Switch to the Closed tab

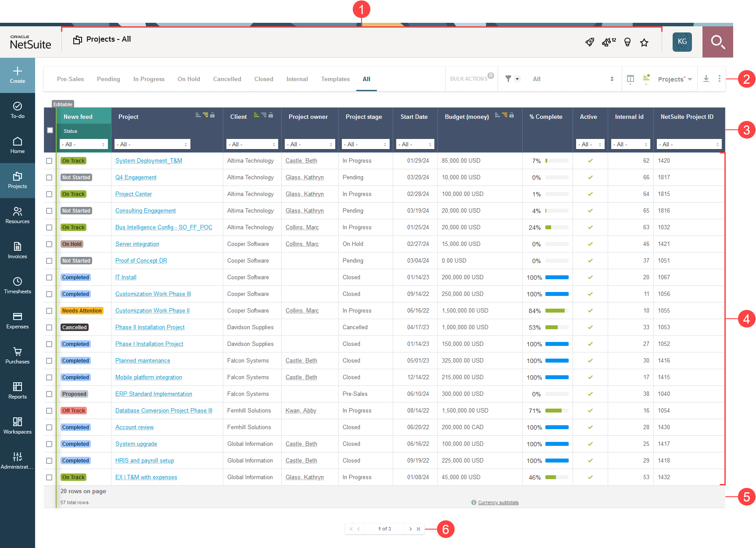coord(264,79)
